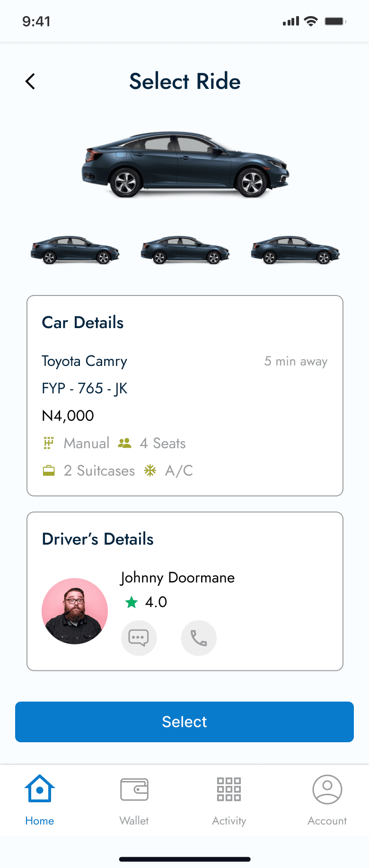Tap the Toyota Camry car name
This screenshot has height=868, width=369.
point(84,361)
